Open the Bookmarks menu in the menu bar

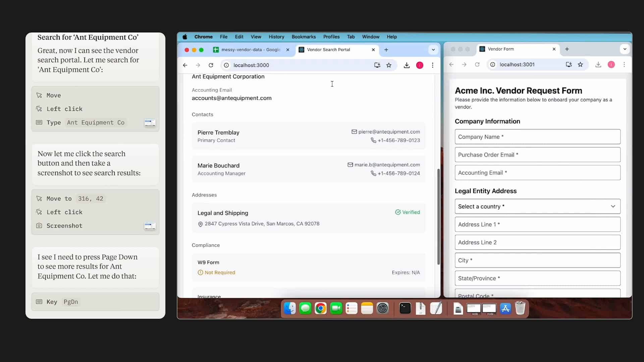point(303,37)
